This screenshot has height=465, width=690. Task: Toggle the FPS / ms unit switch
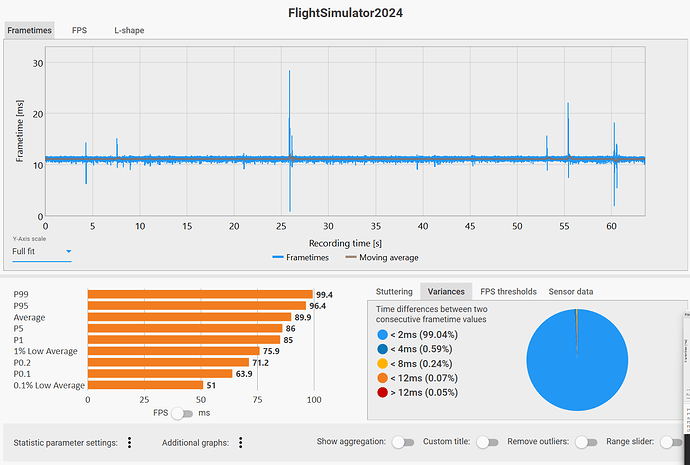coord(182,414)
